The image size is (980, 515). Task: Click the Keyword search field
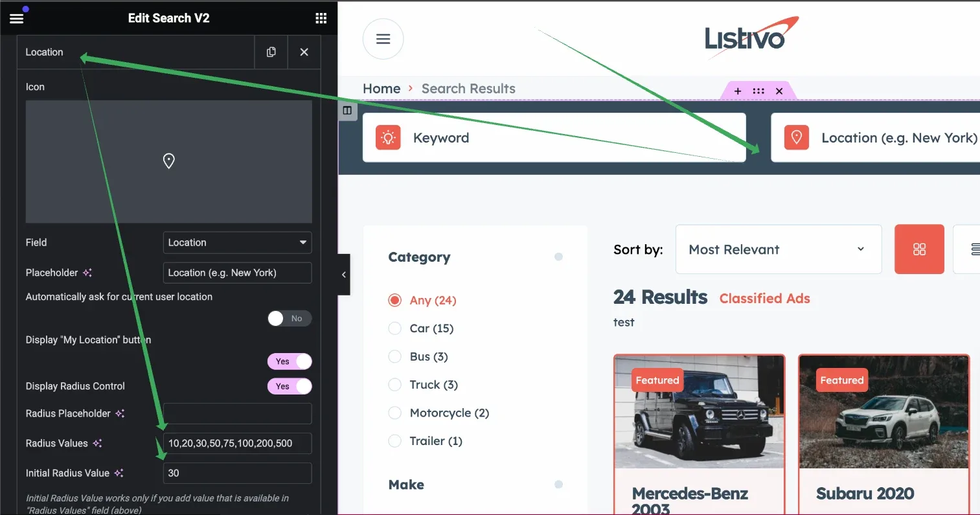click(x=554, y=137)
